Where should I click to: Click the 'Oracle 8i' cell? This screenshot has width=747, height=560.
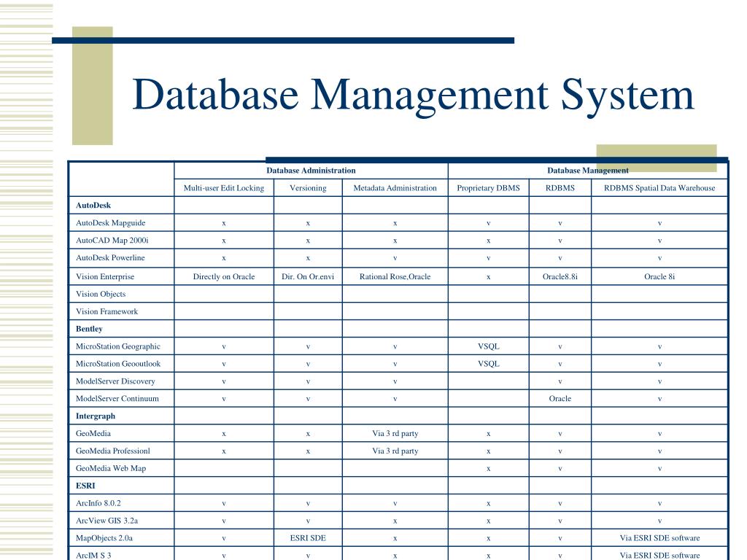pos(659,276)
